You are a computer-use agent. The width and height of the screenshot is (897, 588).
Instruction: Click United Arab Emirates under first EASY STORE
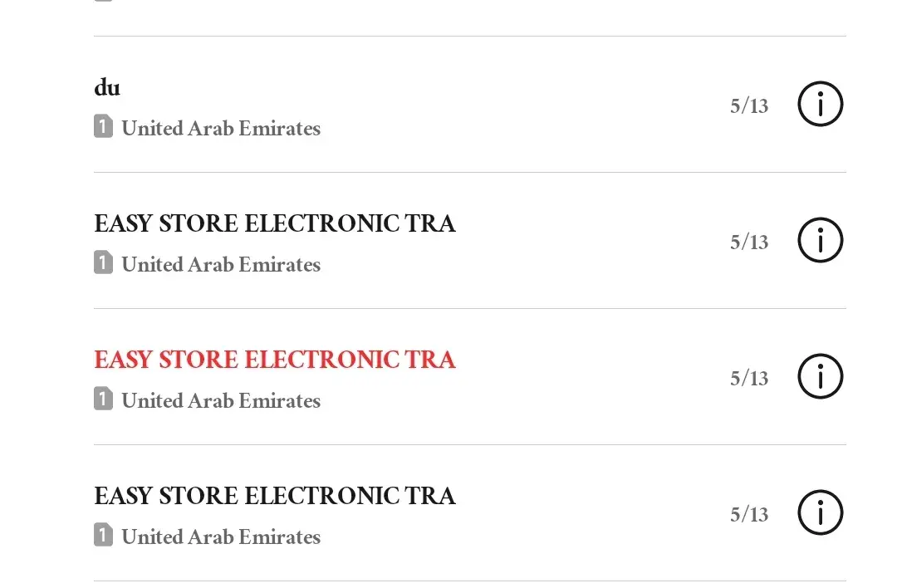221,265
